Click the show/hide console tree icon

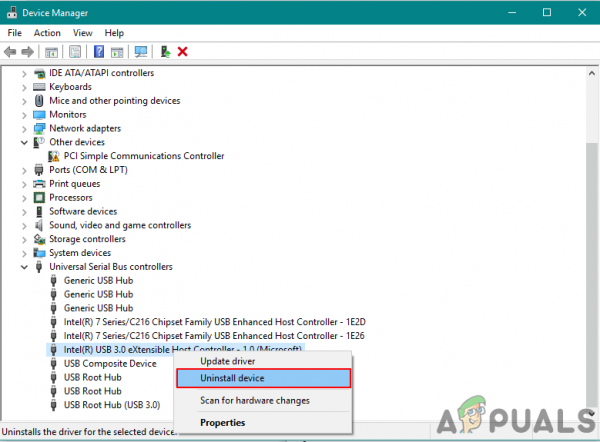point(51,52)
